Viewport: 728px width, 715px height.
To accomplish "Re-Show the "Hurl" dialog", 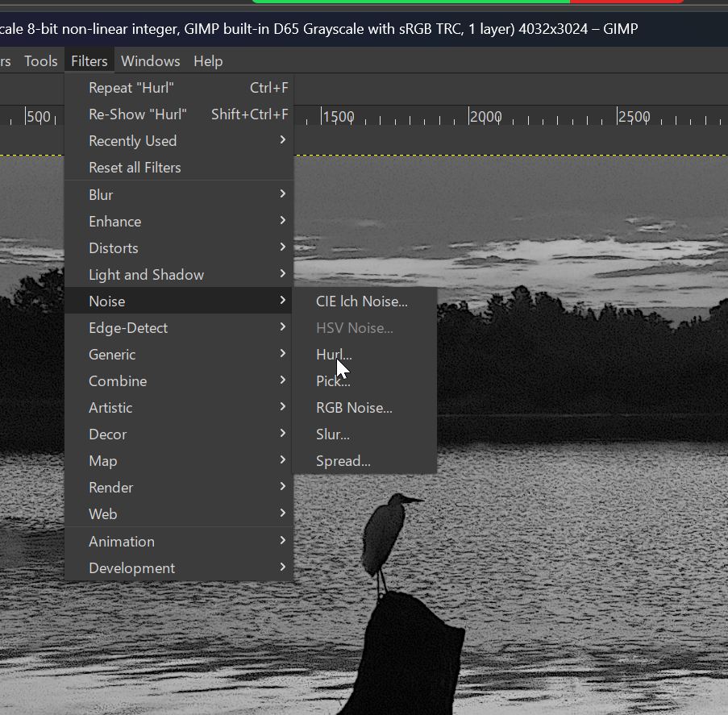I will point(137,114).
